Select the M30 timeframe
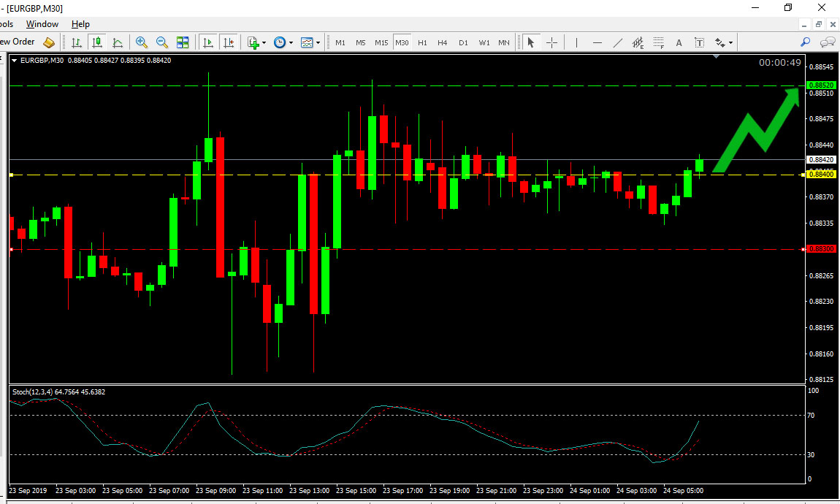Image resolution: width=840 pixels, height=504 pixels. point(402,42)
